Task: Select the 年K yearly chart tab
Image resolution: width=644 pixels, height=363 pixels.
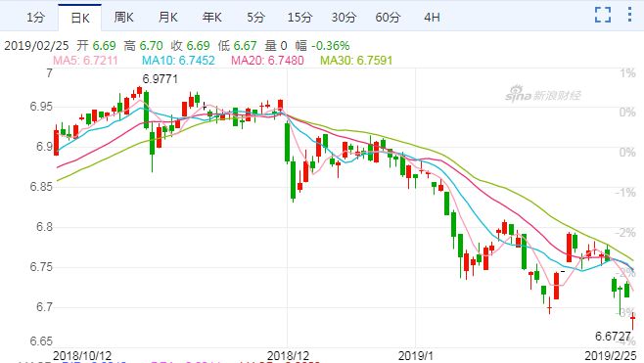Action: pyautogui.click(x=212, y=18)
